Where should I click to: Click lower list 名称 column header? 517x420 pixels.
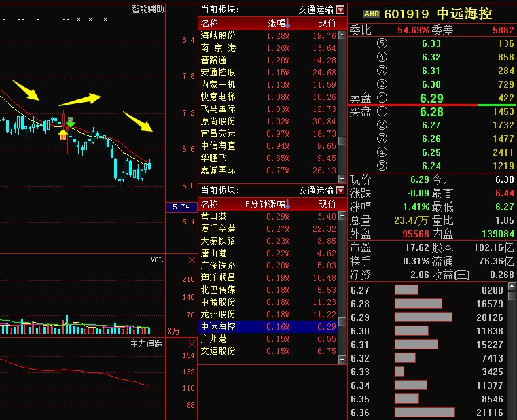pos(209,204)
